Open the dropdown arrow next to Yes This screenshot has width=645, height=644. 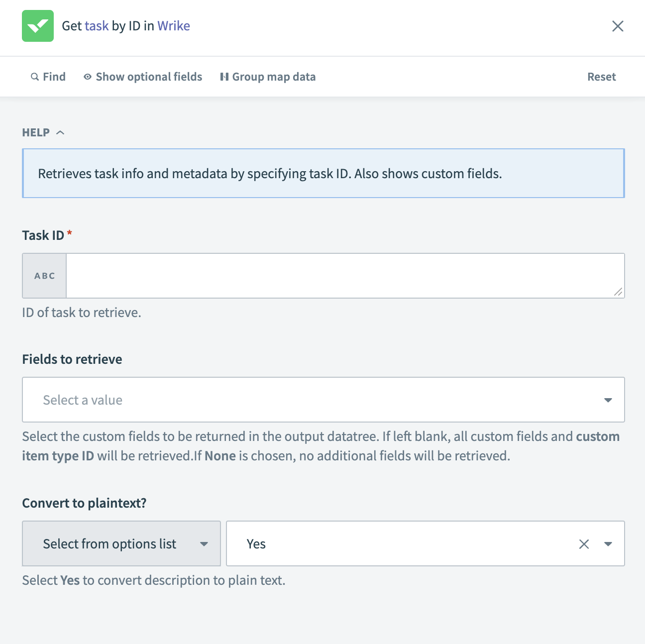click(x=608, y=543)
